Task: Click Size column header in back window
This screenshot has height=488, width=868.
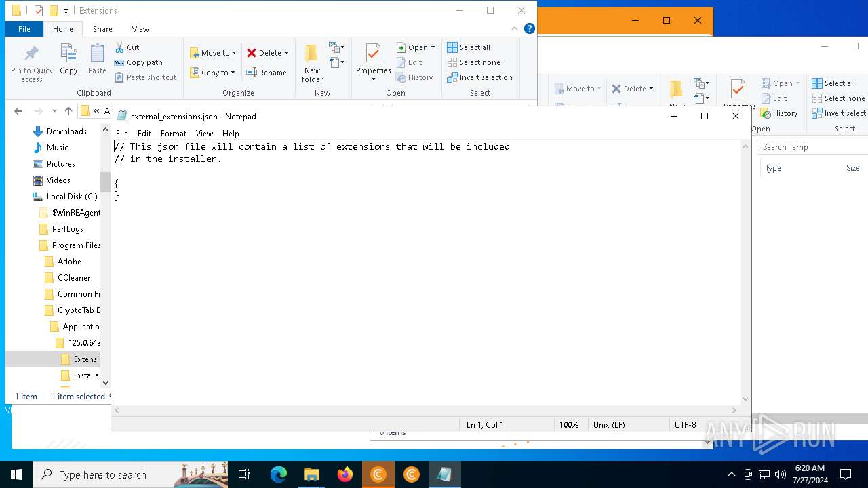Action: (x=852, y=168)
